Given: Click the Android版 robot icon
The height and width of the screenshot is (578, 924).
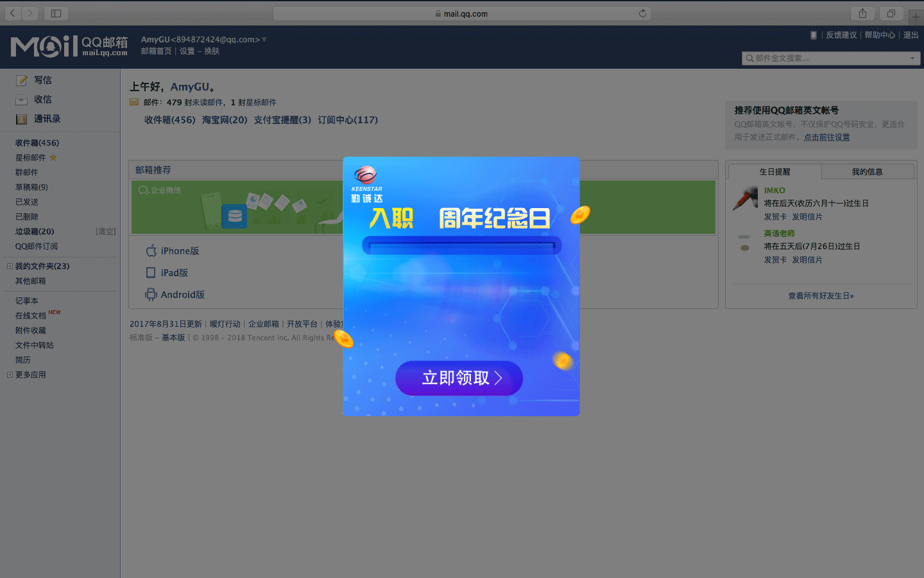Looking at the screenshot, I should (x=150, y=294).
